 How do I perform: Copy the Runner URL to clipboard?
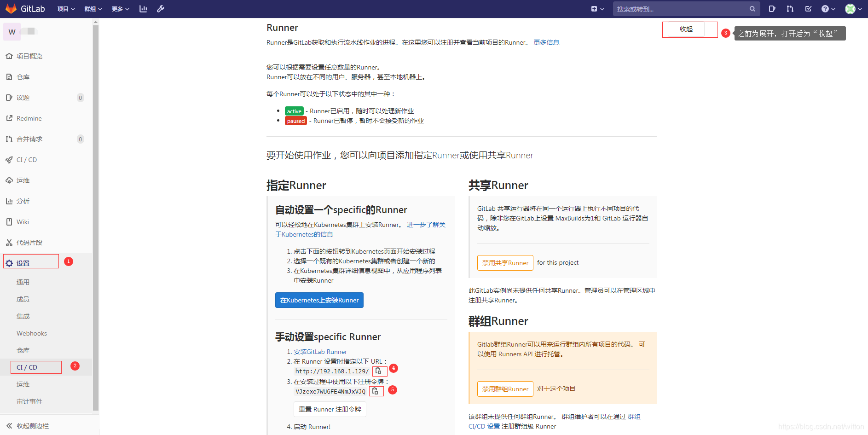click(379, 371)
